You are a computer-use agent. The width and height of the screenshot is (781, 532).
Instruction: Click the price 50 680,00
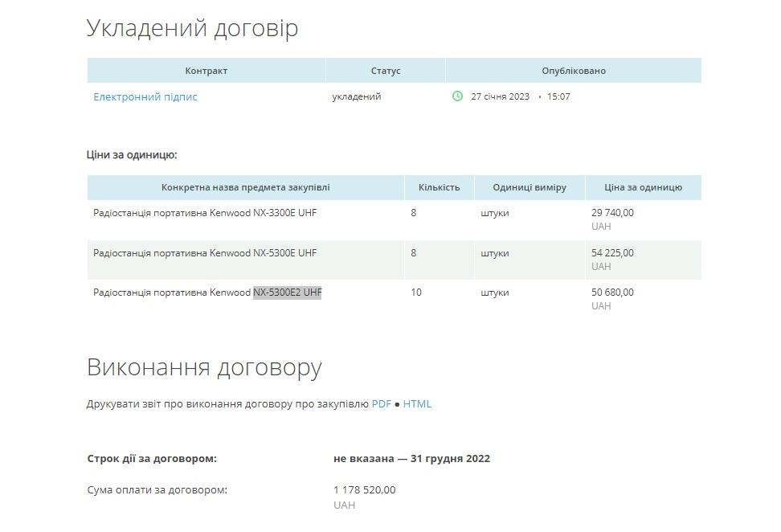pyautogui.click(x=612, y=293)
